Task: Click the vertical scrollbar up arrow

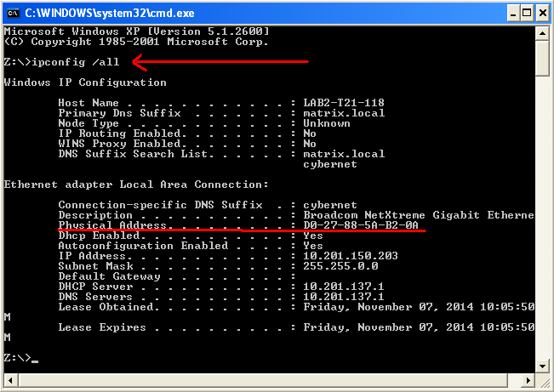Action: click(542, 33)
